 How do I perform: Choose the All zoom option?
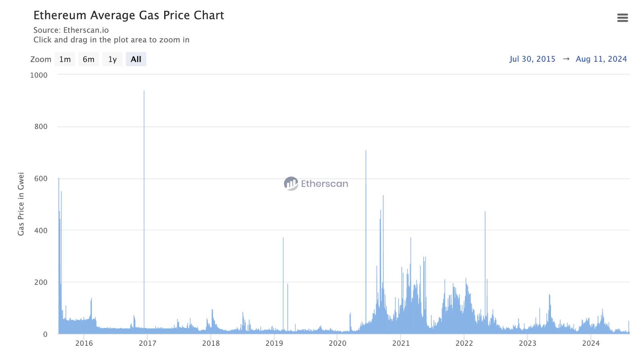[x=136, y=59]
